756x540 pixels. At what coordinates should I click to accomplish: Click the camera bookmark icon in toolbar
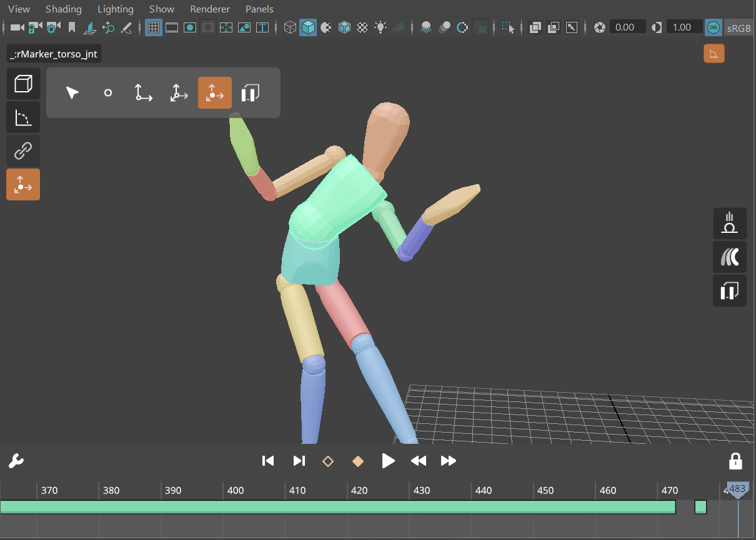point(72,27)
